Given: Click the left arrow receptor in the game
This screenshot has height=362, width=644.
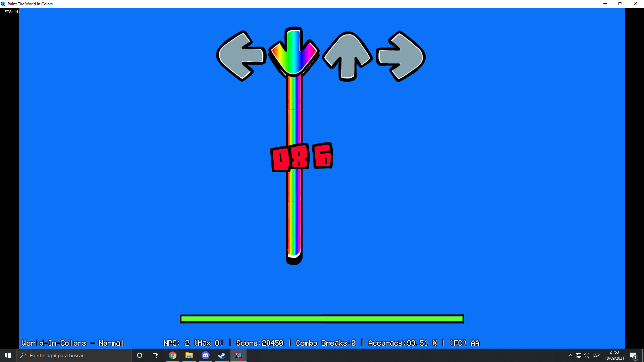Looking at the screenshot, I should pos(241,56).
